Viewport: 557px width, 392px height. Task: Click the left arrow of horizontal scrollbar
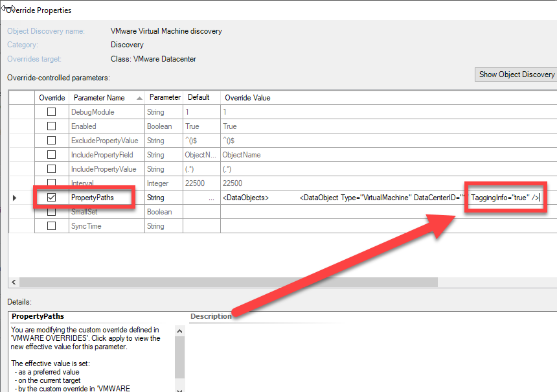[14, 282]
